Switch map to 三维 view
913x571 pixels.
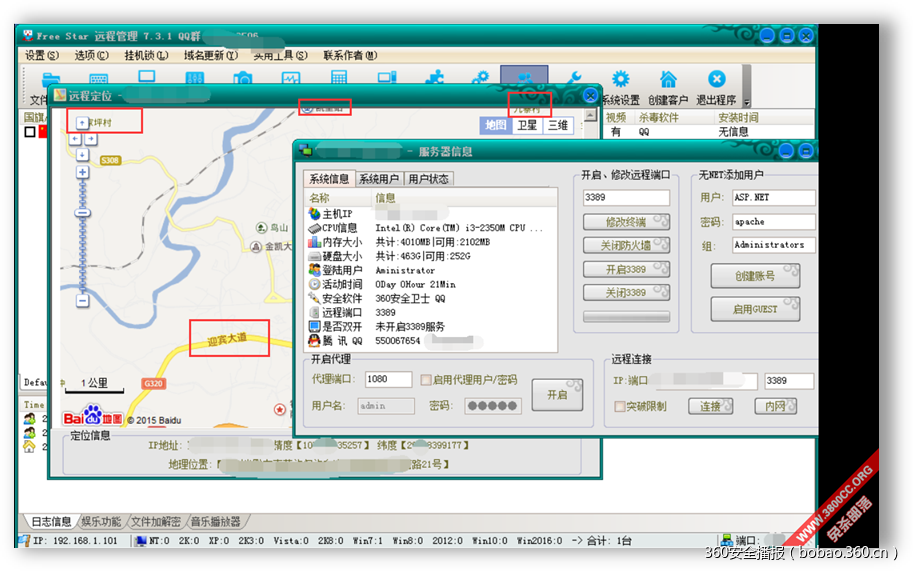(x=558, y=125)
